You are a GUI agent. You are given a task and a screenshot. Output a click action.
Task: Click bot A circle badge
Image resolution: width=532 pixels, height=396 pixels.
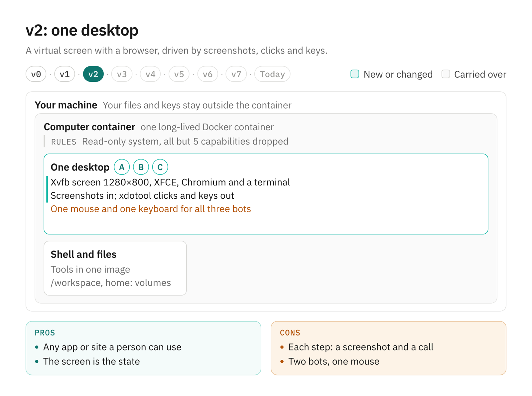tap(122, 167)
